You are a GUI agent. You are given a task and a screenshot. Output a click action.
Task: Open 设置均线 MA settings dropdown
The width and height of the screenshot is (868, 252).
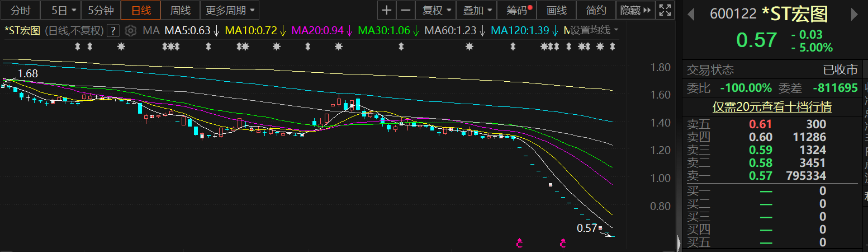tap(595, 30)
